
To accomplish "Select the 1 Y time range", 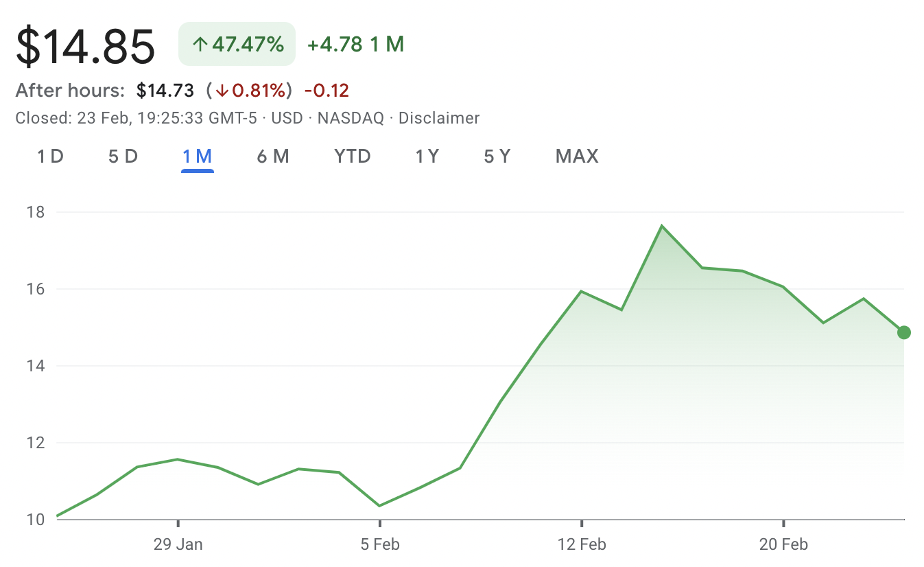I will point(427,157).
